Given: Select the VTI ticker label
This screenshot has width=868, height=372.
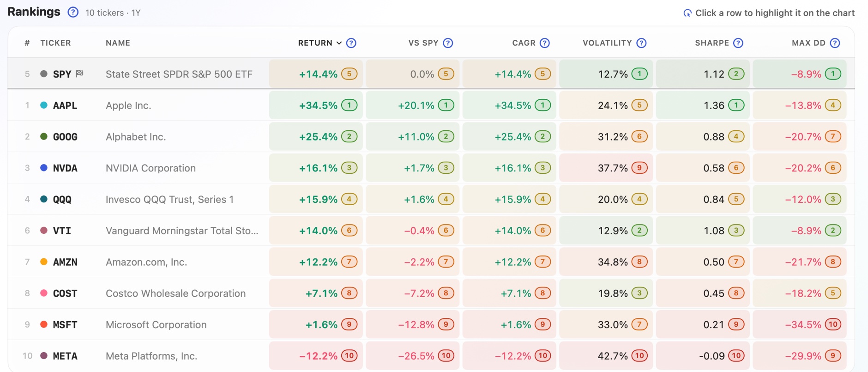Looking at the screenshot, I should click(62, 231).
